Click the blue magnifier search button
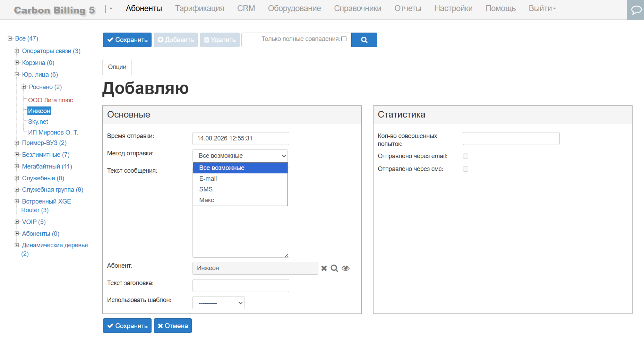 pyautogui.click(x=364, y=40)
